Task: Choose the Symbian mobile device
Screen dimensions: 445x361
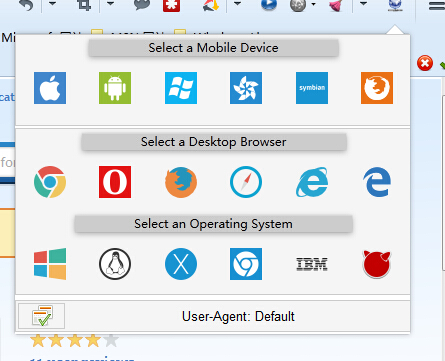Action: coord(312,88)
